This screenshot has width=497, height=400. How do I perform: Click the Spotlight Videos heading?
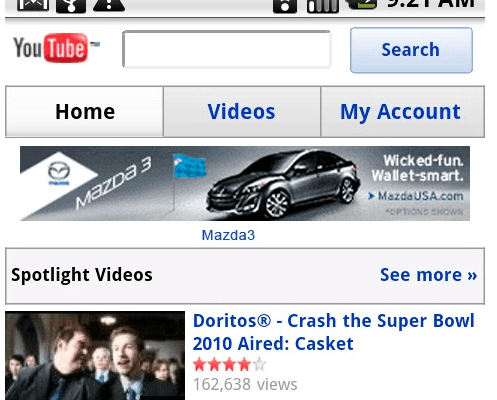[x=82, y=275]
